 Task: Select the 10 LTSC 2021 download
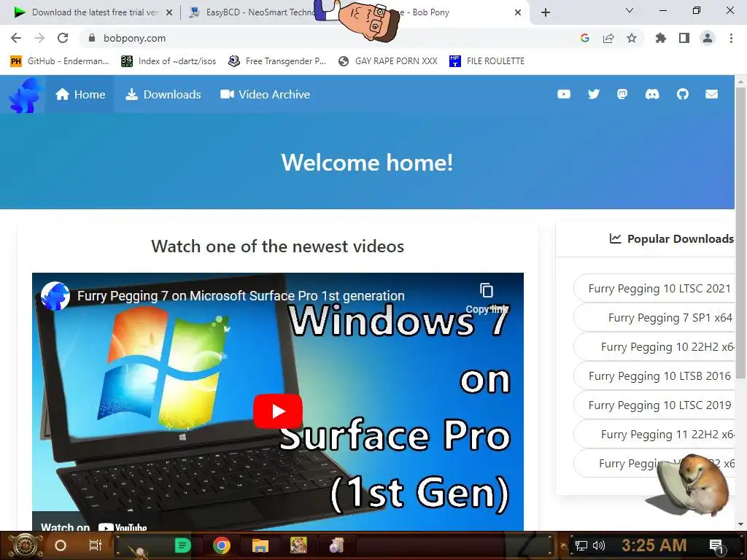(x=654, y=289)
